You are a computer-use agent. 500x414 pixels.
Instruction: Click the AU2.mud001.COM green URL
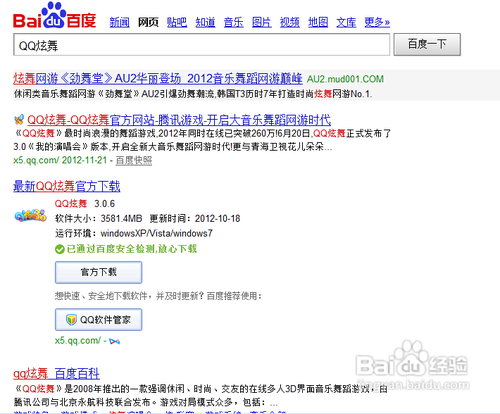coord(345,79)
